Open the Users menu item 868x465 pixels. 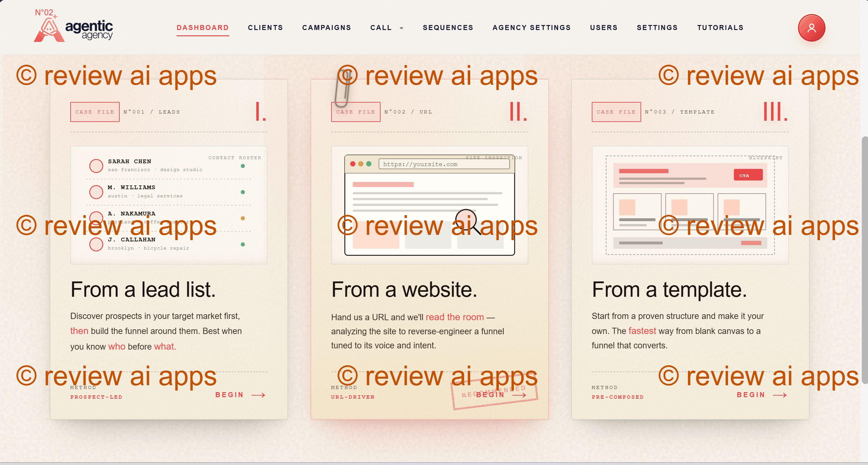point(603,28)
